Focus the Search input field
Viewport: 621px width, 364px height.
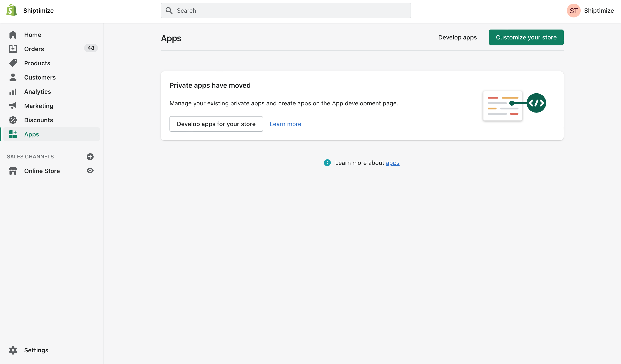[x=286, y=10]
